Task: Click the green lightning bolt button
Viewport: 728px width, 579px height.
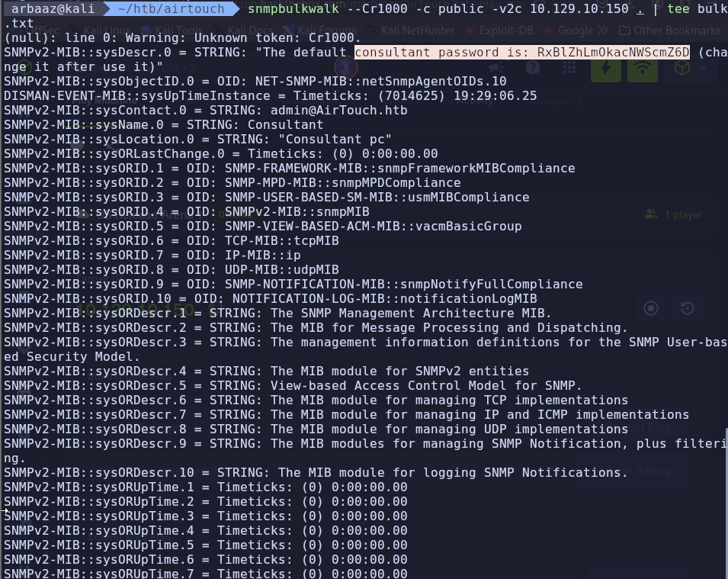Action: [606, 67]
